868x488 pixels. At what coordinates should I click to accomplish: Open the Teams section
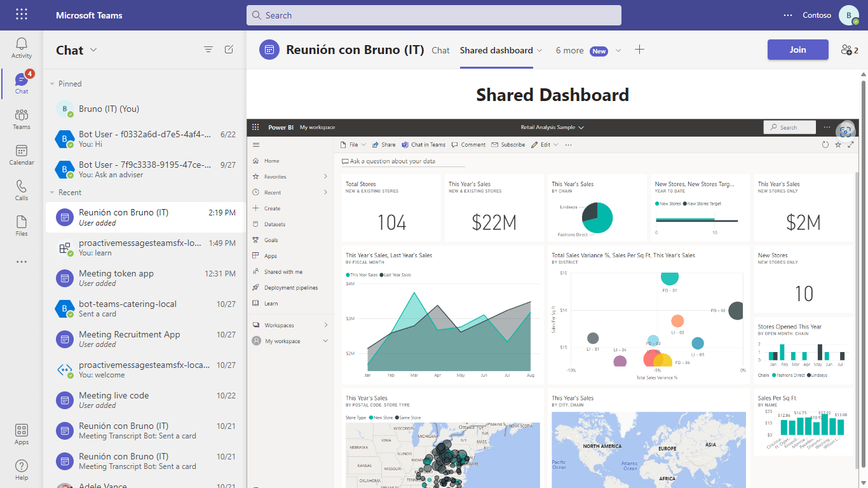(x=22, y=119)
